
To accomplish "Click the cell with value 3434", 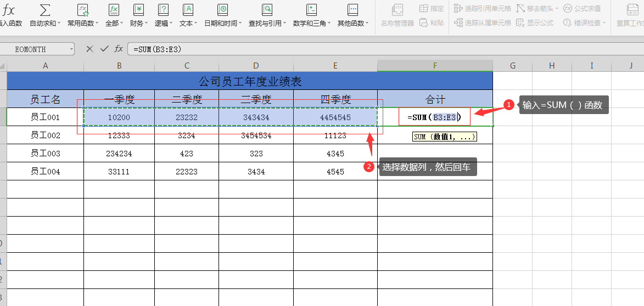I will click(x=256, y=171).
